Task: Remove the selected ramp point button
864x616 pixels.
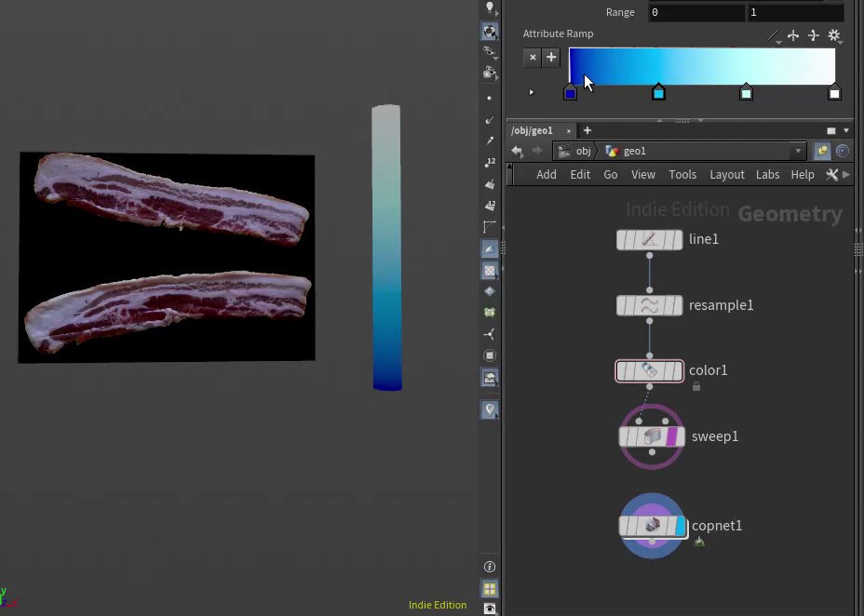Action: click(533, 58)
